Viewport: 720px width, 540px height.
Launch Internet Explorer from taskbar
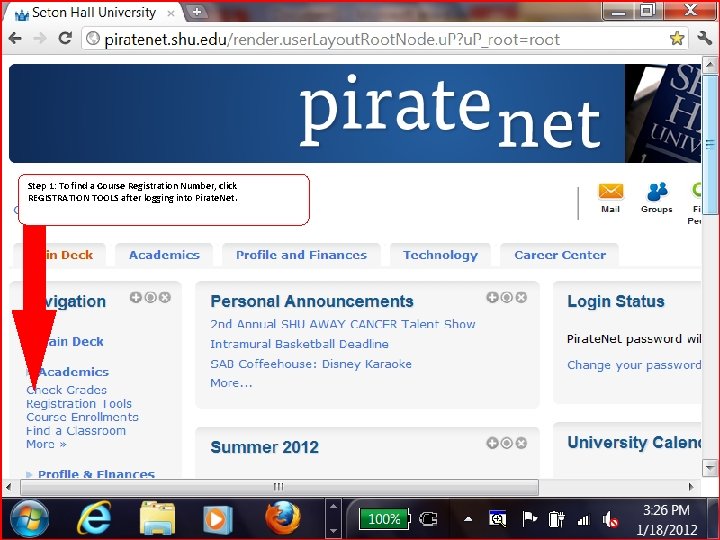pyautogui.click(x=94, y=519)
